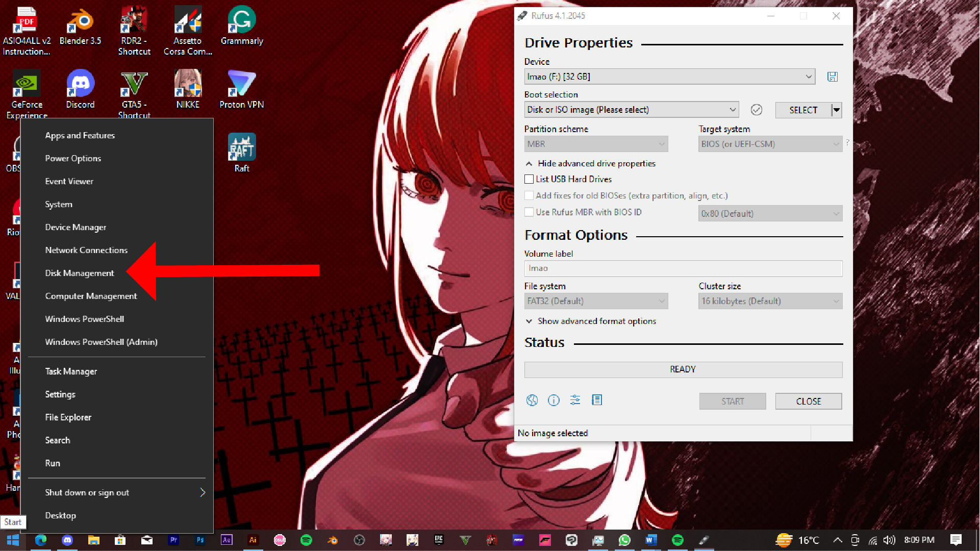Open the Blender 3.5 desktop shortcut
Image resolution: width=980 pixels, height=551 pixels.
(81, 26)
